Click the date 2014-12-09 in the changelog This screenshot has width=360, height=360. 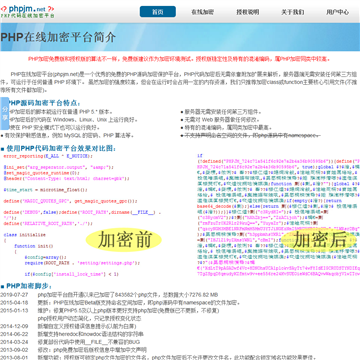click(x=14, y=326)
